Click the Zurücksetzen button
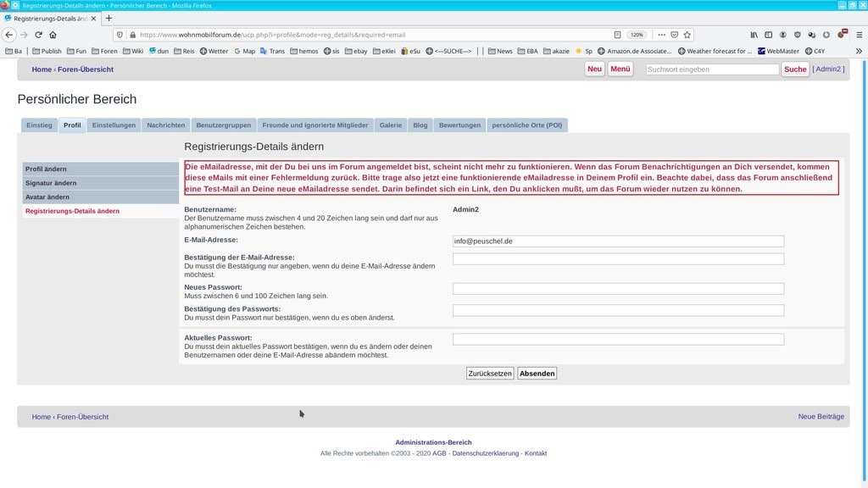The image size is (868, 488). point(490,374)
